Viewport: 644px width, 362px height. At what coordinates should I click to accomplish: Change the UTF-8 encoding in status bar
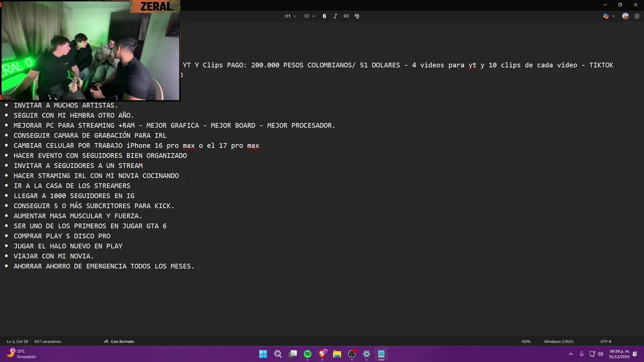pyautogui.click(x=606, y=341)
